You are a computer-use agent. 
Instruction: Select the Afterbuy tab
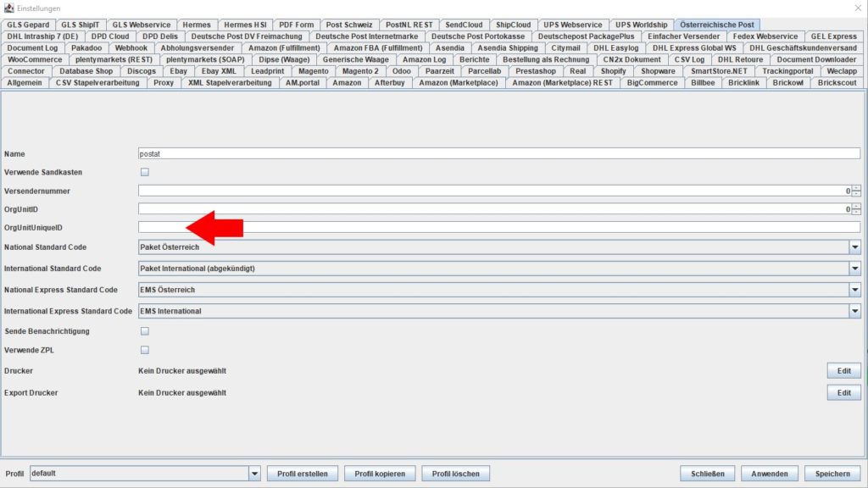(x=390, y=83)
